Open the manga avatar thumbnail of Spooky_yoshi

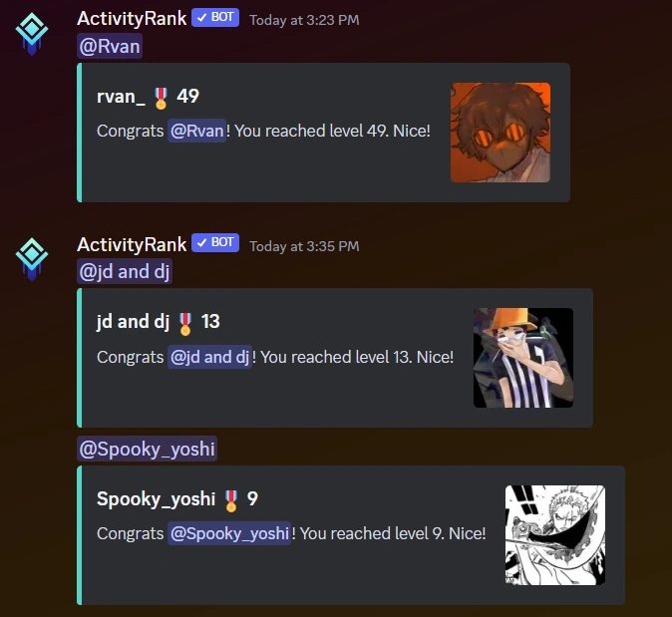[x=555, y=535]
